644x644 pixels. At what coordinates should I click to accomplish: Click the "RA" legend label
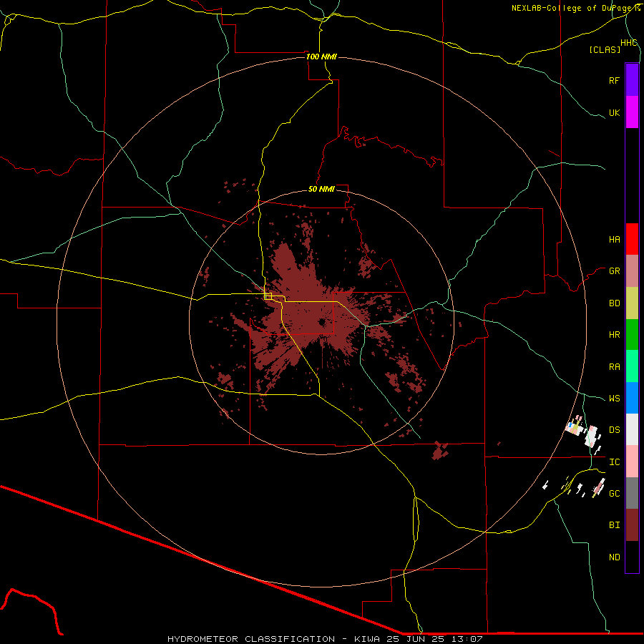(614, 367)
